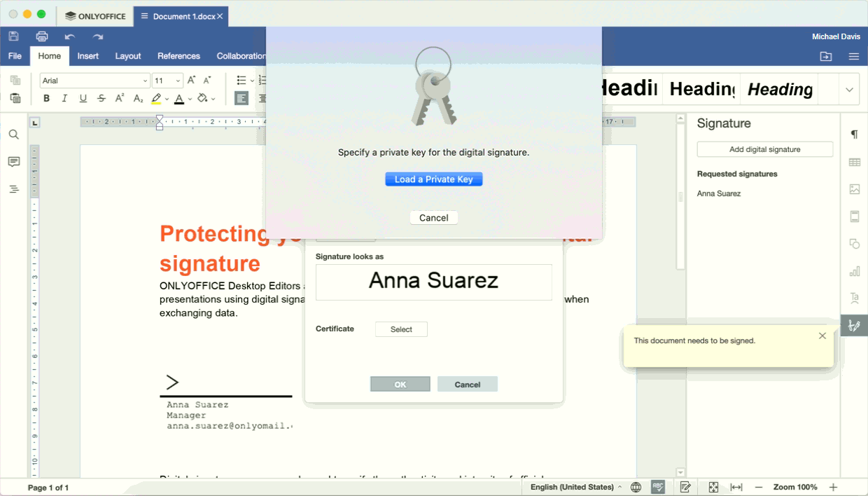
Task: Open Table settings panel
Action: (x=854, y=162)
